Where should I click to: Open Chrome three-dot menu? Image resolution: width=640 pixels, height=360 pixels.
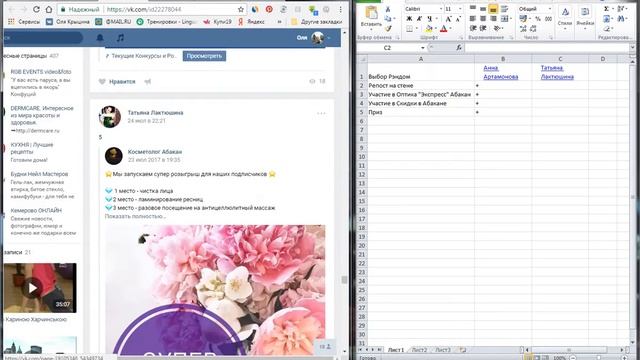coord(340,9)
